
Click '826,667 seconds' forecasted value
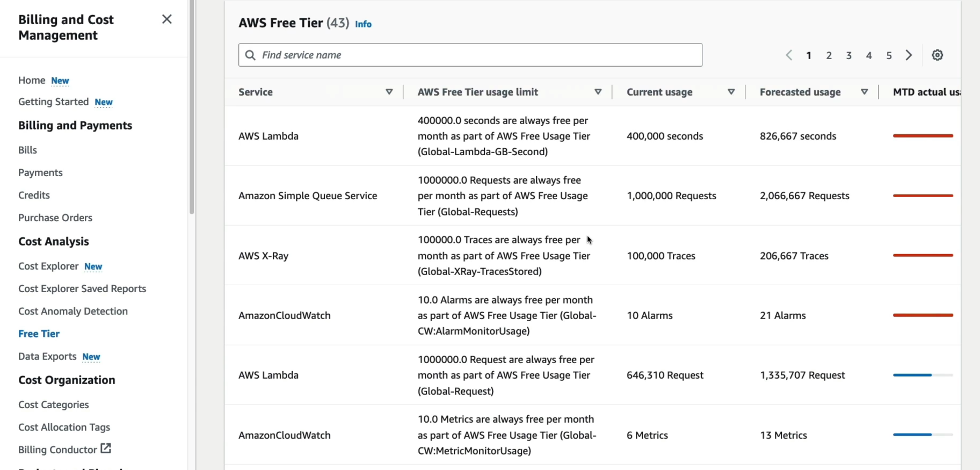798,136
